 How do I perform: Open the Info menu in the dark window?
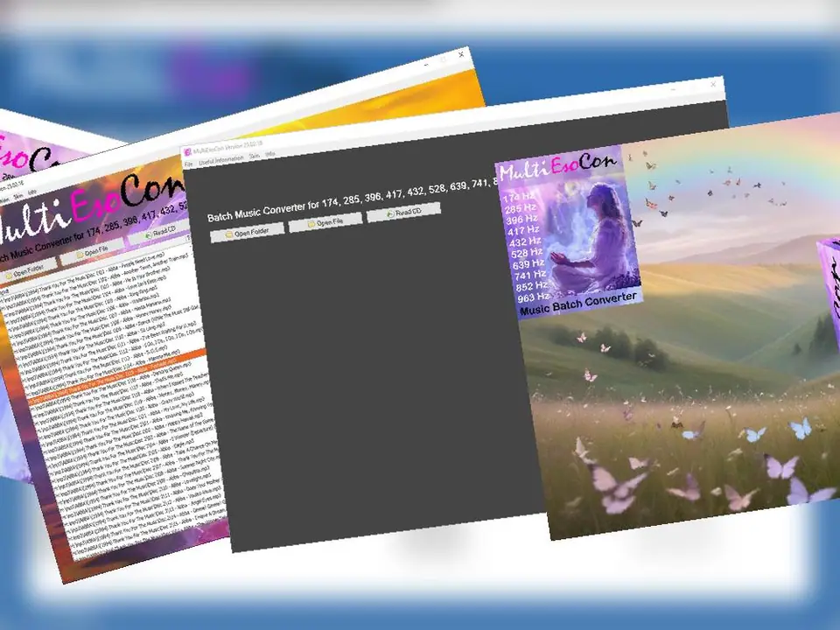pyautogui.click(x=270, y=153)
